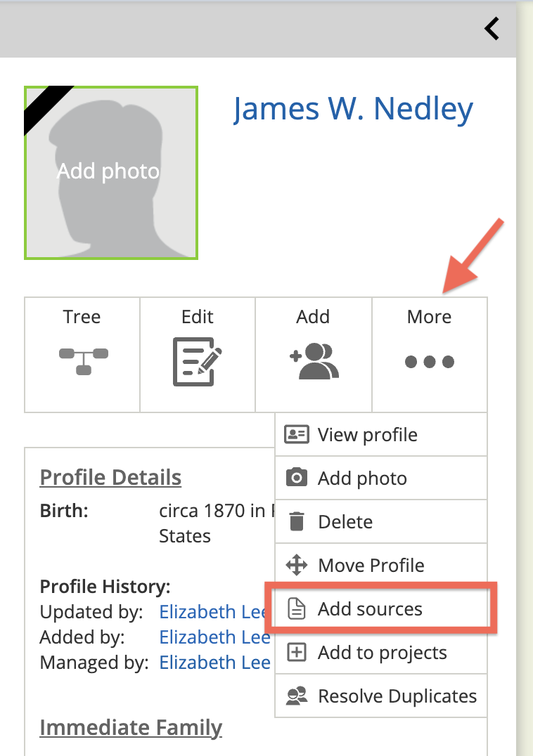
Task: Open Elizabeth Lee link beside Managed by
Action: pyautogui.click(x=214, y=663)
